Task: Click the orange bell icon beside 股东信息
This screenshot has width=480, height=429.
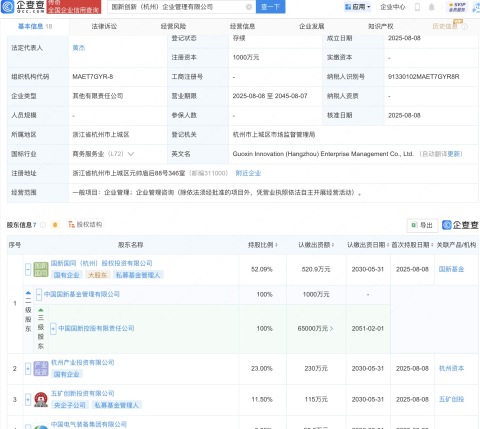Action: coord(55,225)
